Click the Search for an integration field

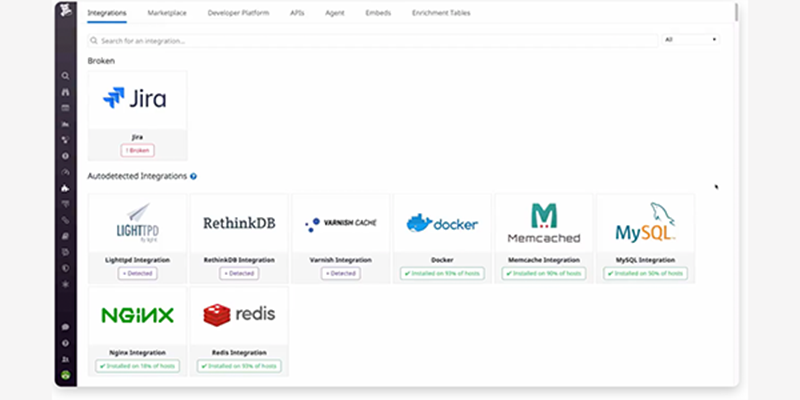pos(373,41)
